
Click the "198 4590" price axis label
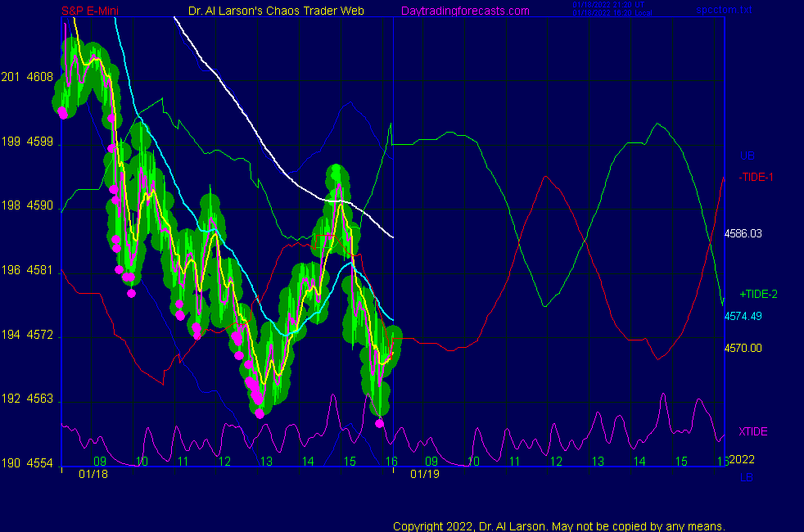[x=27, y=205]
